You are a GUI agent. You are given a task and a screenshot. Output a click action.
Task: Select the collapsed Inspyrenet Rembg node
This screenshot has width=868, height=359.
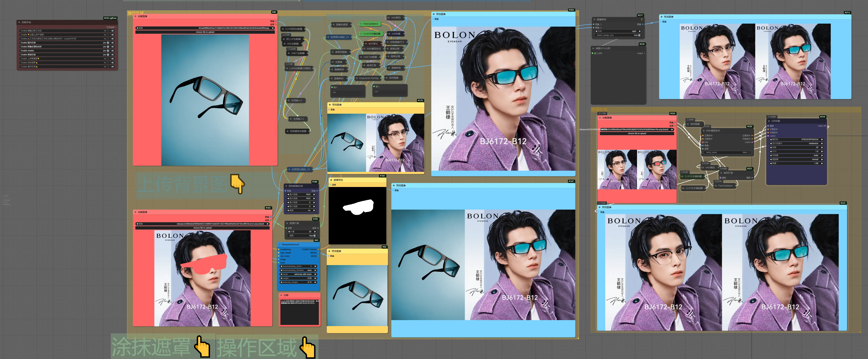[368, 78]
